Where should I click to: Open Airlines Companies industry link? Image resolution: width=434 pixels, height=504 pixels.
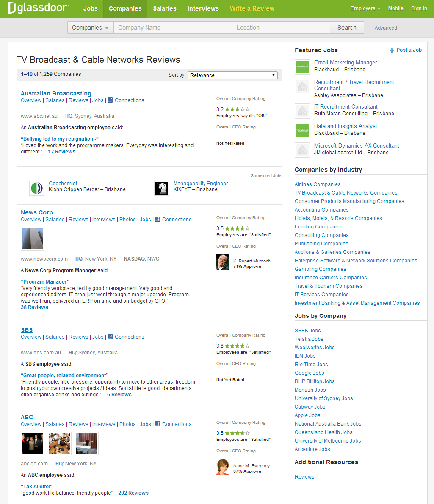coord(318,184)
